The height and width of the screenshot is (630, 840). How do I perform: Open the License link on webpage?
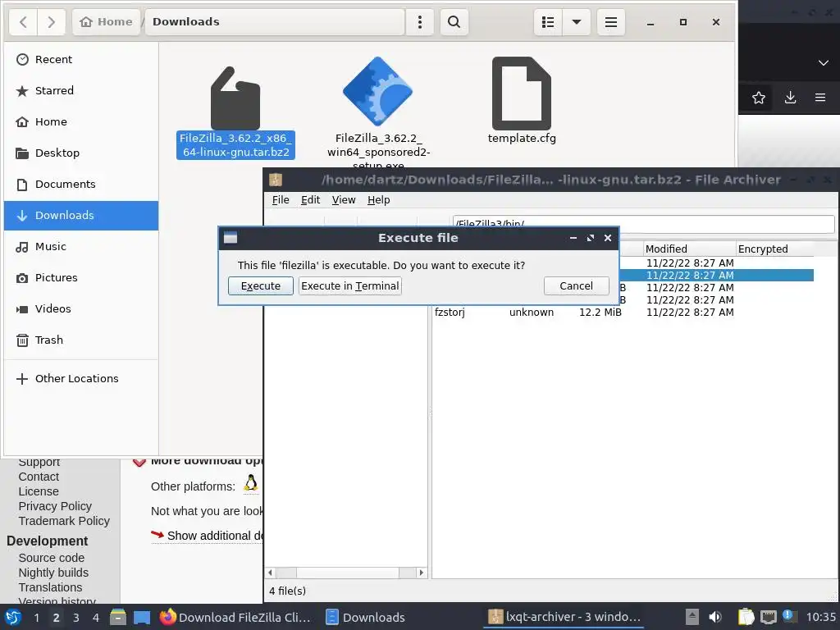39,491
